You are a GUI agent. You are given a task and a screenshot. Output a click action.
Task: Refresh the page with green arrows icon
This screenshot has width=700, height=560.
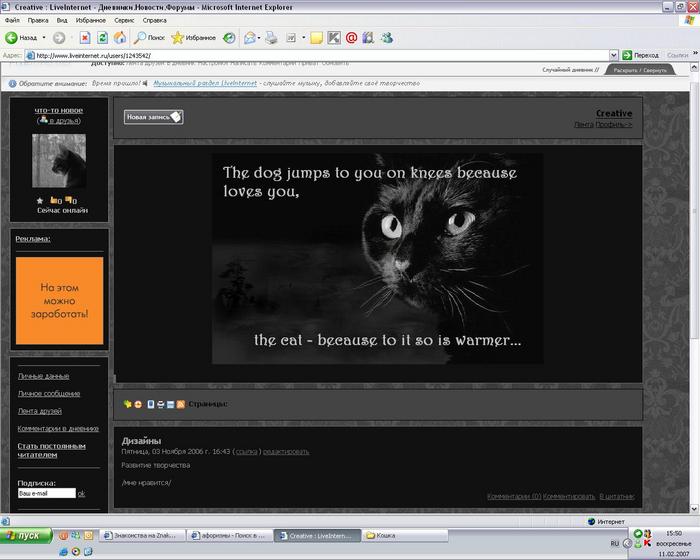103,38
